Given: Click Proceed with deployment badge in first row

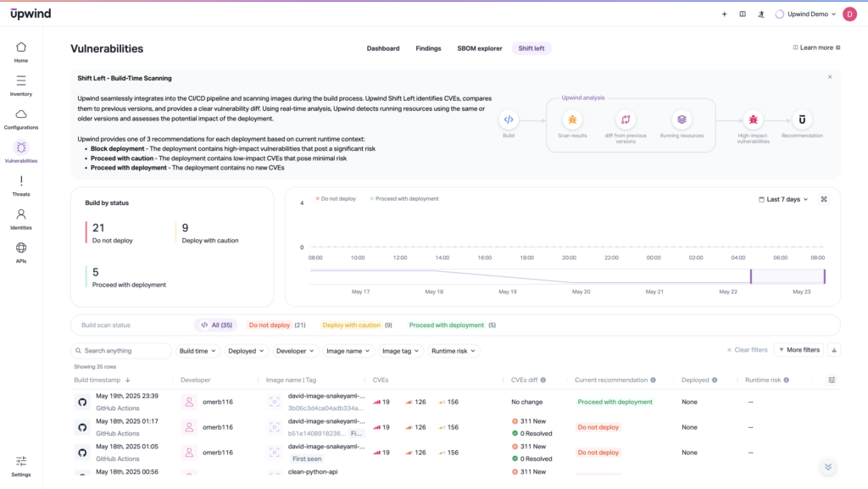Looking at the screenshot, I should click(x=615, y=403).
